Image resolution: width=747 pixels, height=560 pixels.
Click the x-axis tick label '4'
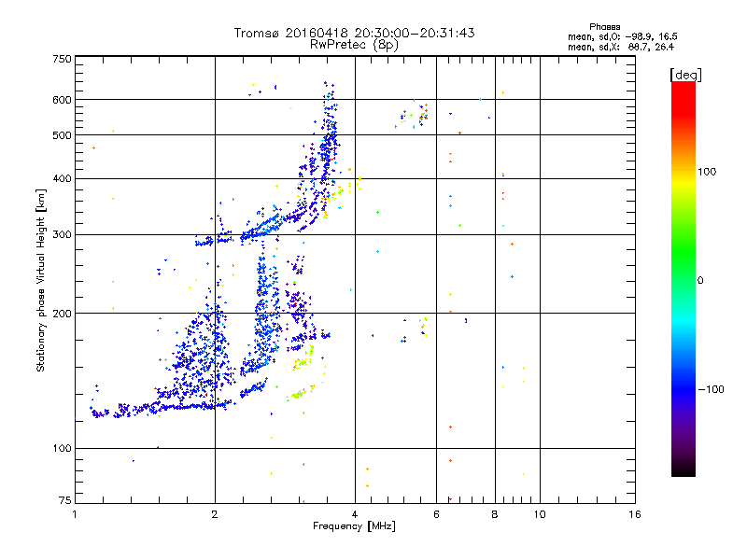[x=355, y=514]
